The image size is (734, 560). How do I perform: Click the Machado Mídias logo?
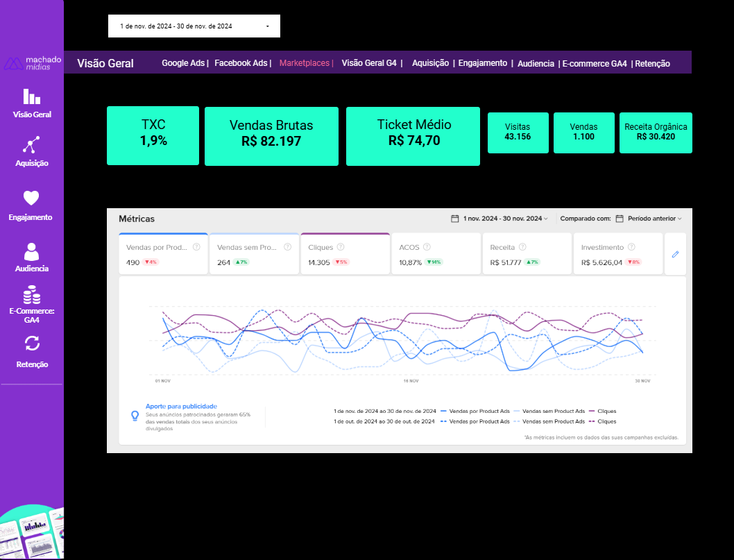(32, 63)
